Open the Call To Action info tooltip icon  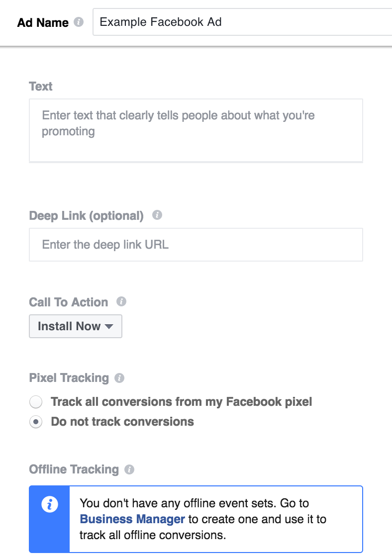(121, 302)
